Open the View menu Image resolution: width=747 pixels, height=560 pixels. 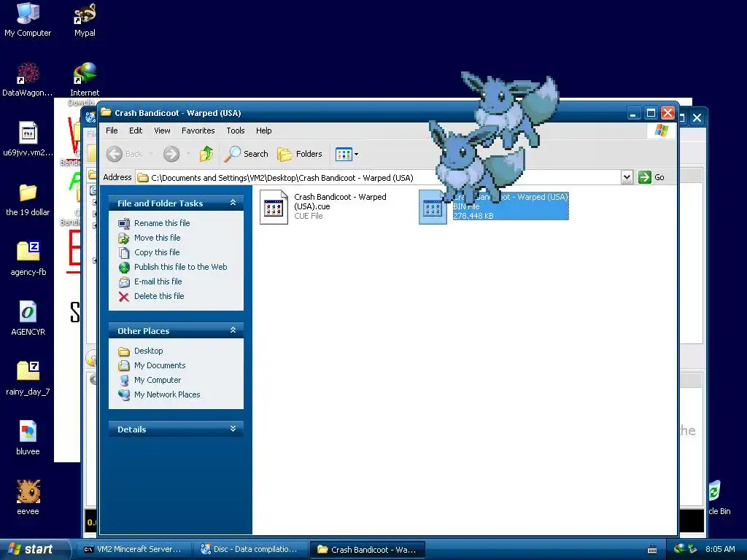click(162, 131)
